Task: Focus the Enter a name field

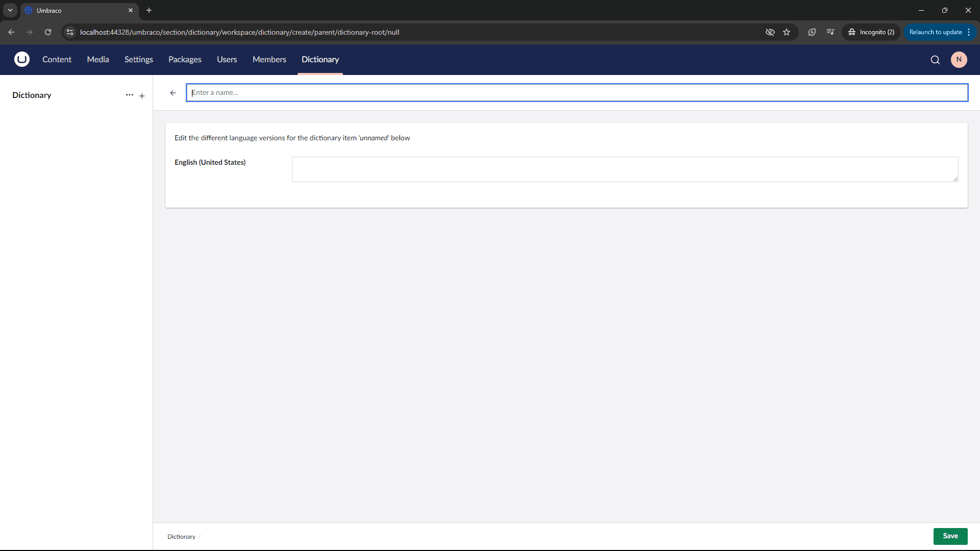Action: (x=577, y=93)
